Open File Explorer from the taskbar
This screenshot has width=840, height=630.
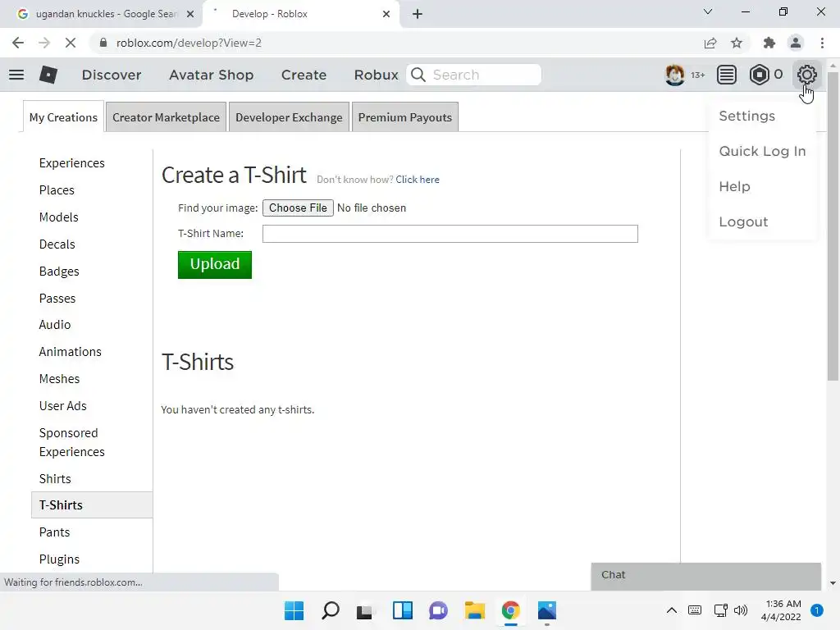pos(475,610)
